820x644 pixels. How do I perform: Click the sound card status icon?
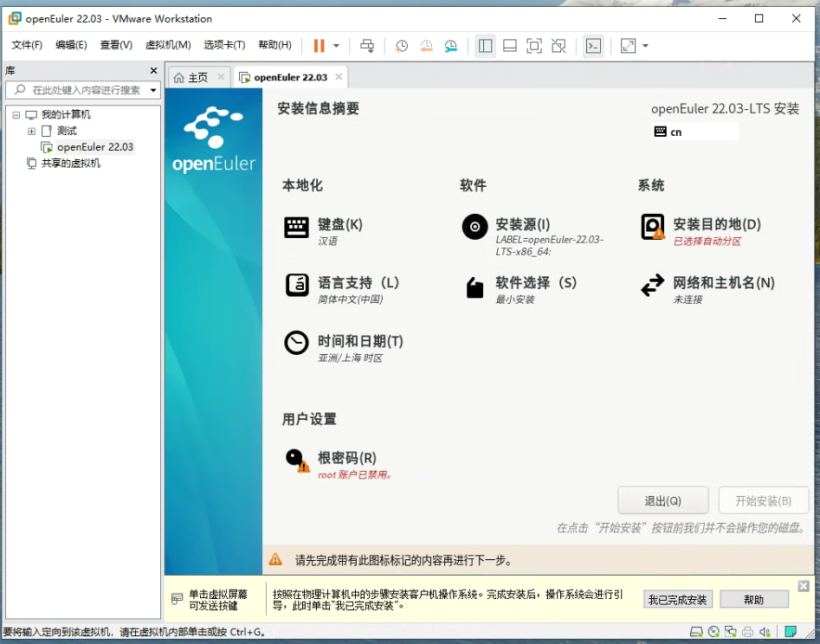click(x=765, y=632)
